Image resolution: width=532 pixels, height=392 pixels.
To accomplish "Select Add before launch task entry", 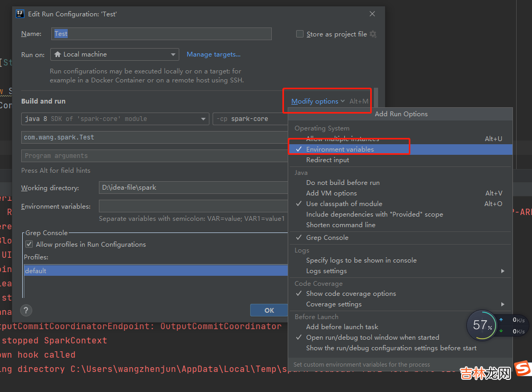I will tap(342, 327).
